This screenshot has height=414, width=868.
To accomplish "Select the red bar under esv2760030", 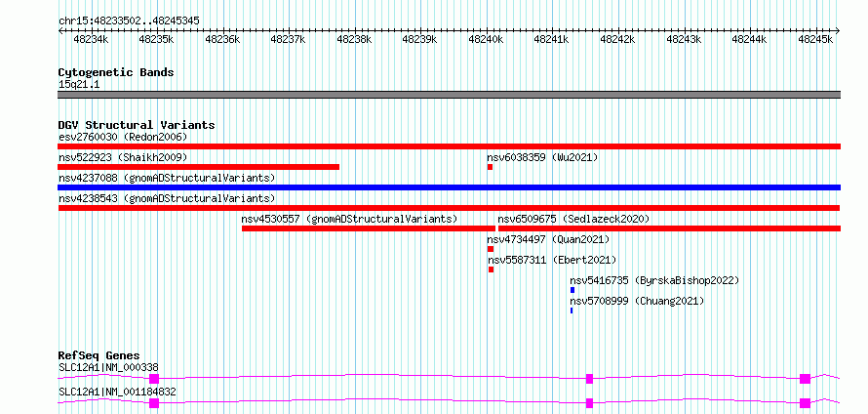I will (x=449, y=146).
